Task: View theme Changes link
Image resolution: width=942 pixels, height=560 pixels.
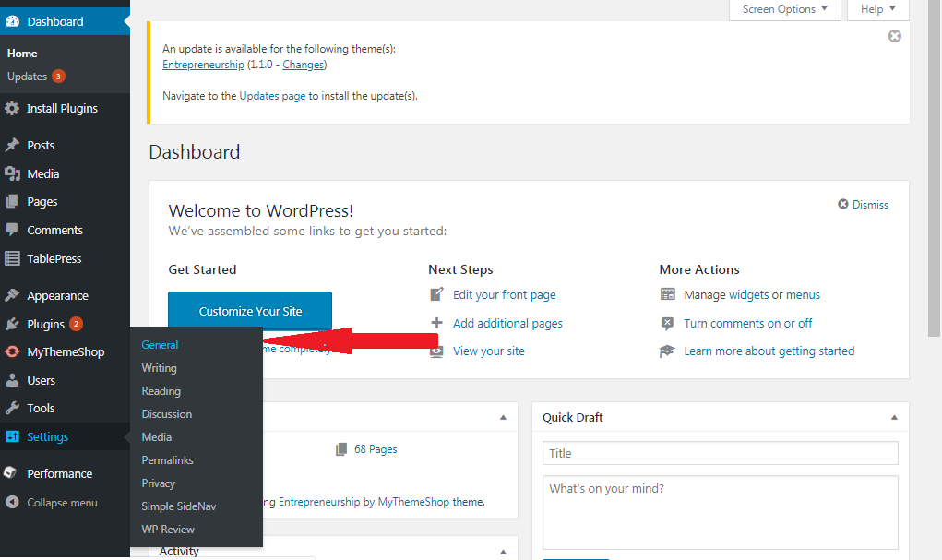Action: pyautogui.click(x=304, y=65)
